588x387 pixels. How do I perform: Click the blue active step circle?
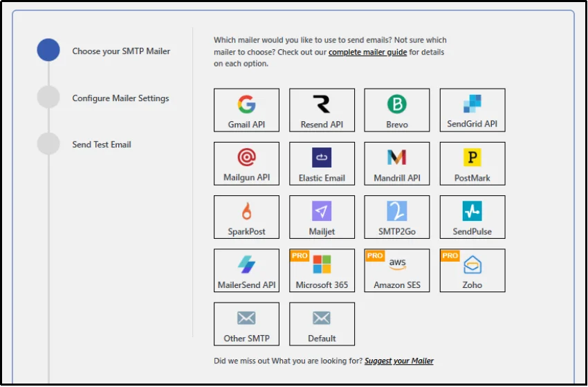48,50
